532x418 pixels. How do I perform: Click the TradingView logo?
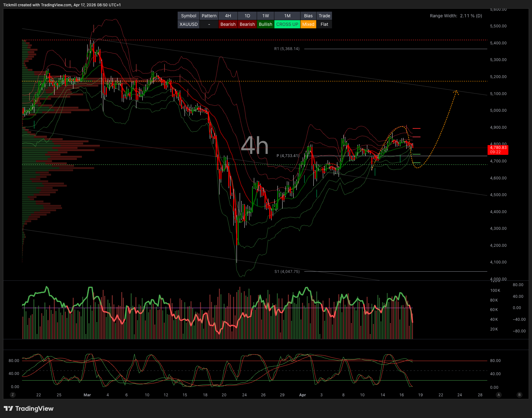[x=29, y=409]
